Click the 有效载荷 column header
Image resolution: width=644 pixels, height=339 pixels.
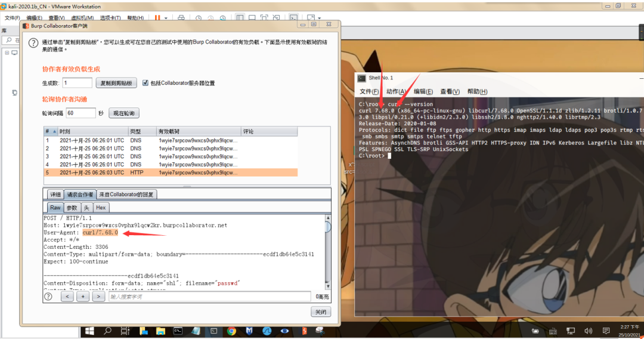199,131
